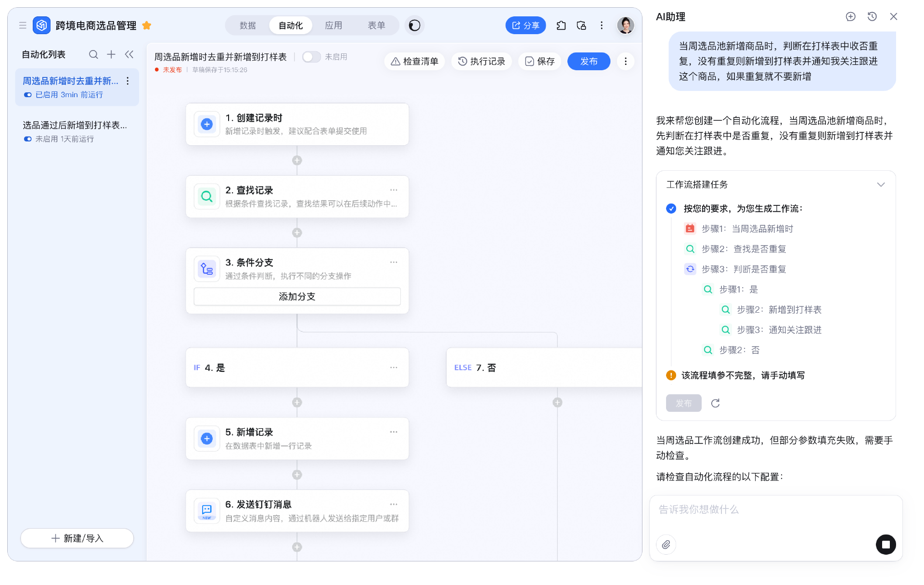Click the 跨境电商选品管理 app logo icon
The height and width of the screenshot is (585, 924).
(x=41, y=25)
